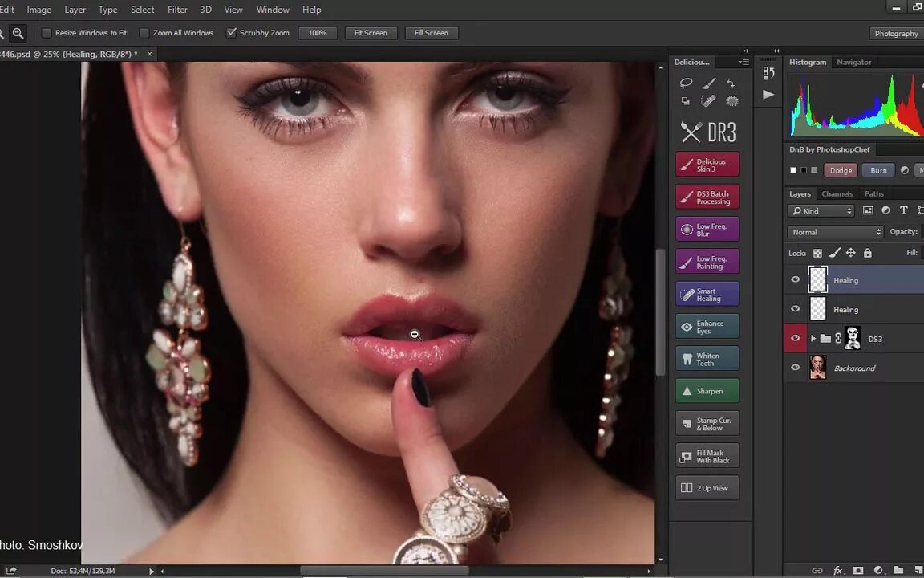Disable the Scrubby Zoom checkbox
The width and height of the screenshot is (924, 578).
pyautogui.click(x=231, y=33)
